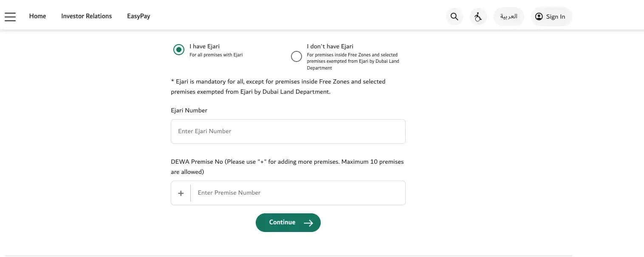This screenshot has height=257, width=644.
Task: Add another premise using the plus icon
Action: (x=181, y=193)
